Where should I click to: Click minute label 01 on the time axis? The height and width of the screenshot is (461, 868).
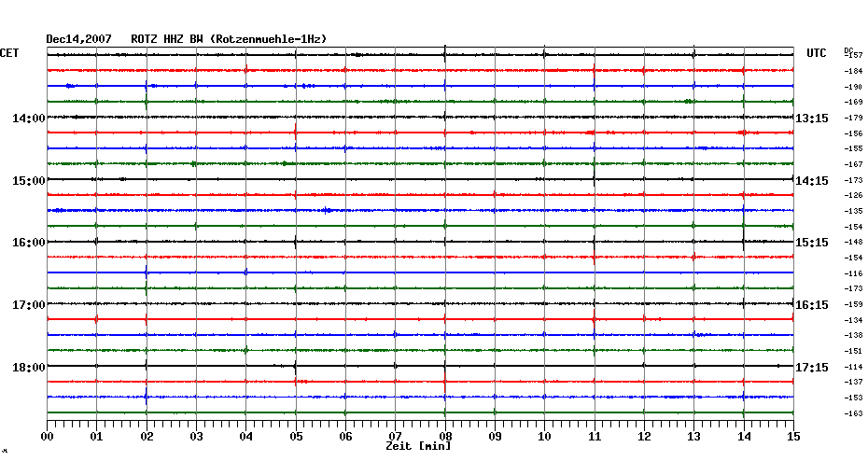point(97,437)
